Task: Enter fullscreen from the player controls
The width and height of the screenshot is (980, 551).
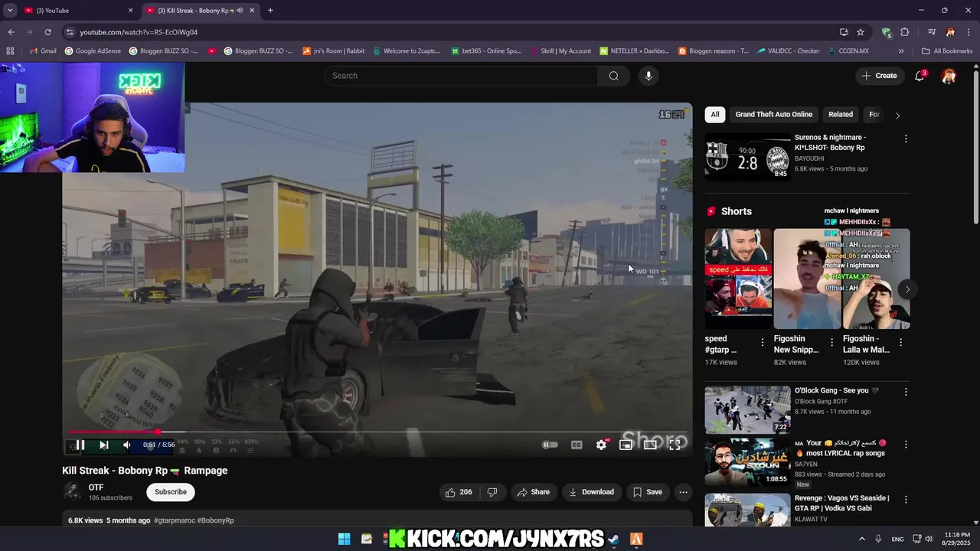Action: [675, 445]
